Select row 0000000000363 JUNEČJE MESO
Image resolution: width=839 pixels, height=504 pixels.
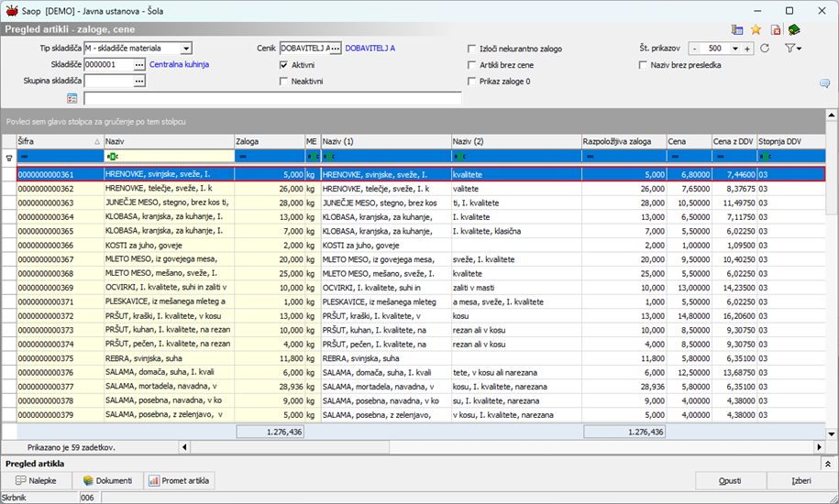coord(421,203)
